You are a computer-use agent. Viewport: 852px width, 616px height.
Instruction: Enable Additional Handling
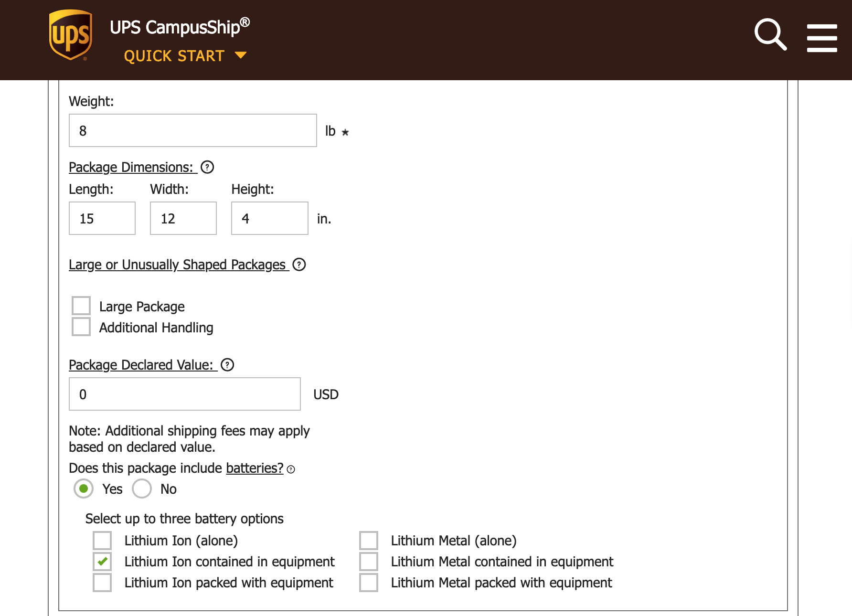click(x=81, y=327)
